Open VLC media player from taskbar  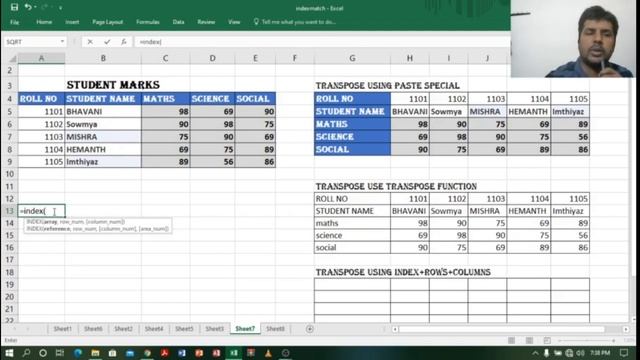(268, 353)
